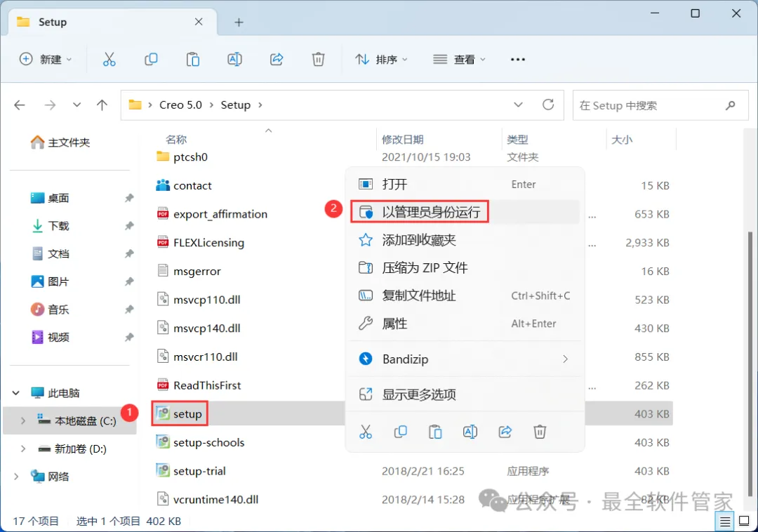Open 属性 from the context menu
Screen dimensions: 758x532
tap(464, 324)
